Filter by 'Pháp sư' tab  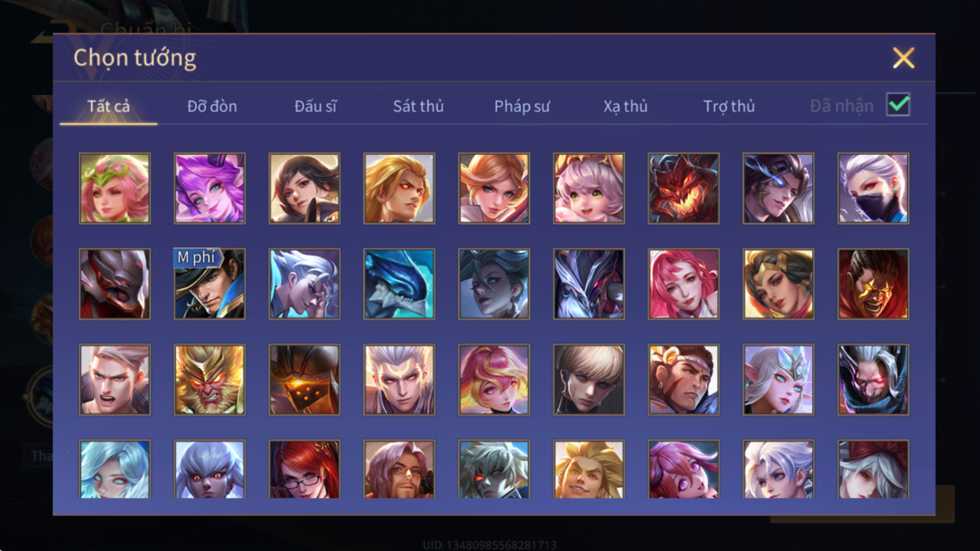(521, 106)
